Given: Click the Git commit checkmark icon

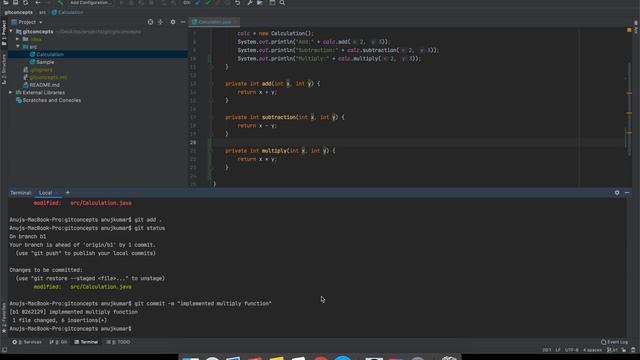Looking at the screenshot, I should coord(208,2).
